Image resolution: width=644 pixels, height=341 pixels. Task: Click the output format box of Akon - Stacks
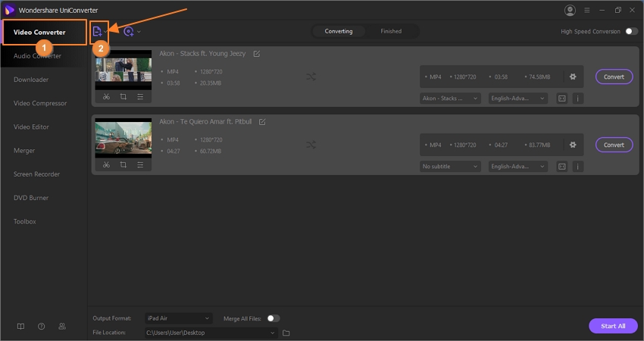(x=502, y=77)
